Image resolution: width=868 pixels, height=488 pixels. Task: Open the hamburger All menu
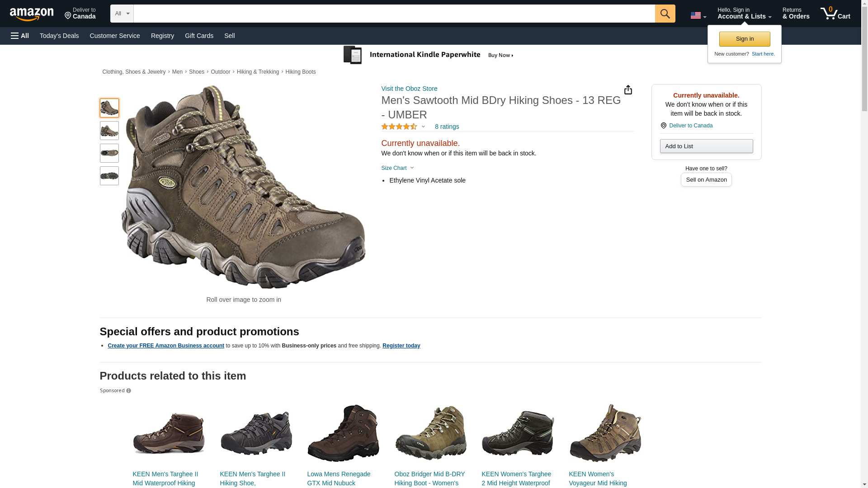(x=20, y=36)
